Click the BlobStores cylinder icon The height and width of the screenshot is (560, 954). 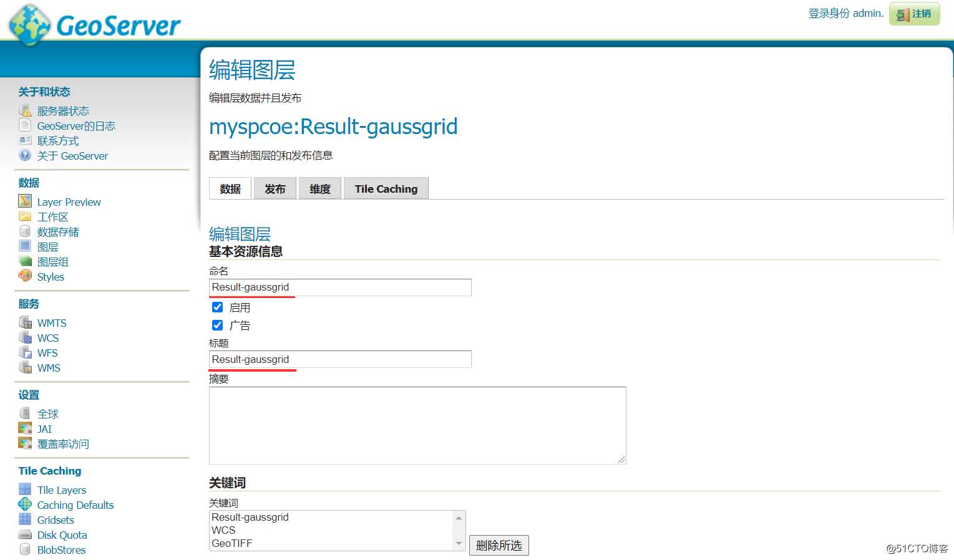pyautogui.click(x=25, y=549)
